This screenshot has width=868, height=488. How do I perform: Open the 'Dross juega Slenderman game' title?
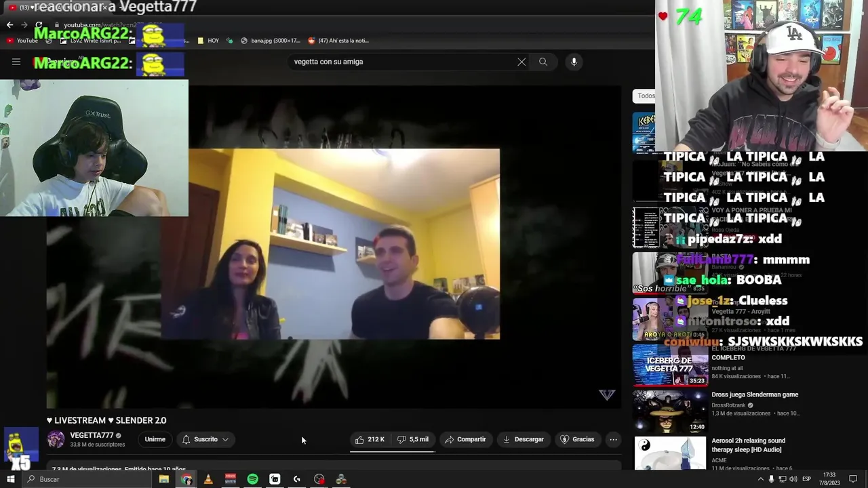click(755, 394)
